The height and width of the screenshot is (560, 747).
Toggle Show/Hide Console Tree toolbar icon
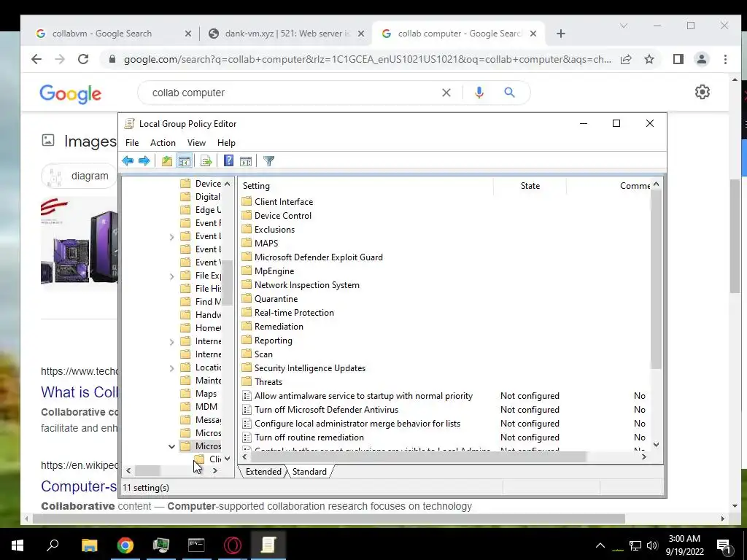coord(185,161)
